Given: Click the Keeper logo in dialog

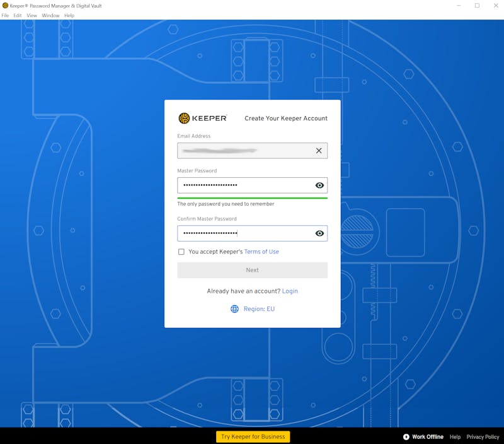Looking at the screenshot, I should pyautogui.click(x=202, y=118).
